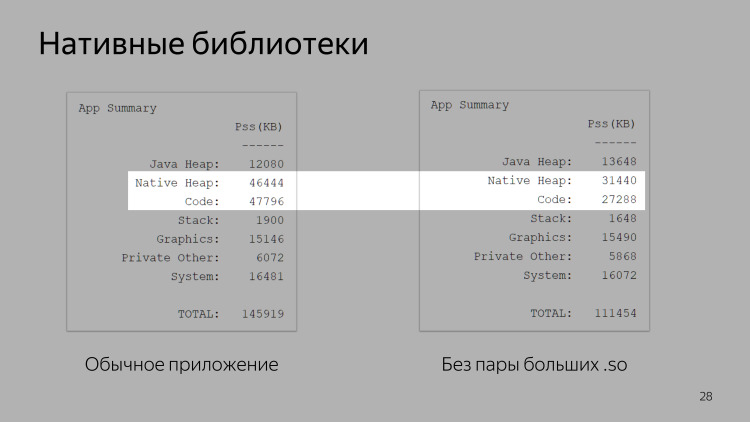Image resolution: width=750 pixels, height=422 pixels.
Task: Click "Stack:" label in right table
Action: tap(551, 218)
